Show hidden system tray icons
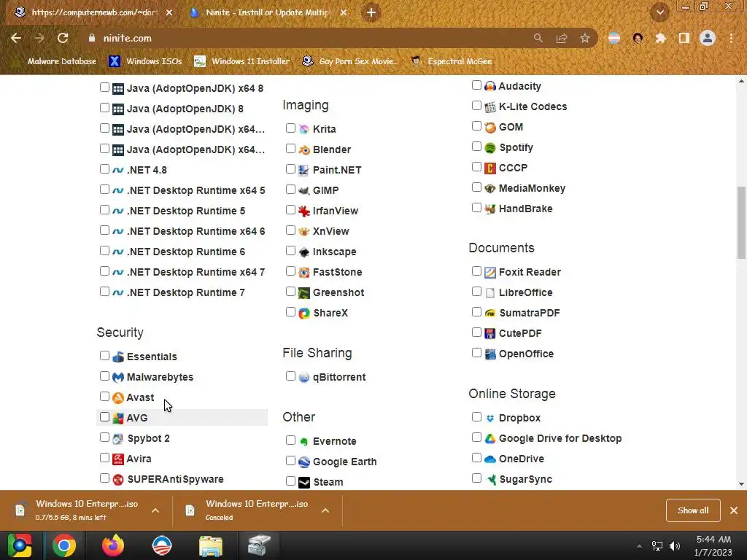 [639, 546]
